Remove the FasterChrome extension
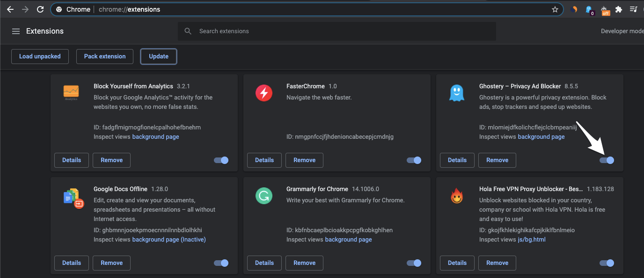Image resolution: width=644 pixels, height=278 pixels. coord(305,160)
